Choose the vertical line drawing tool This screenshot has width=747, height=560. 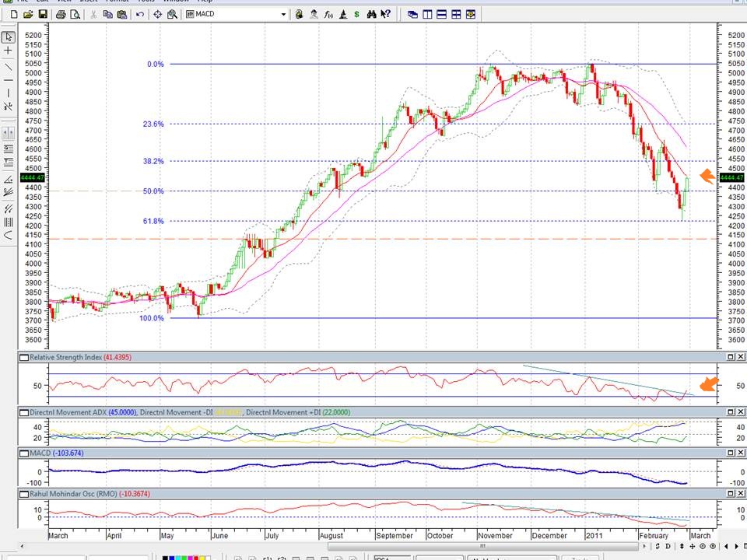pos(8,93)
